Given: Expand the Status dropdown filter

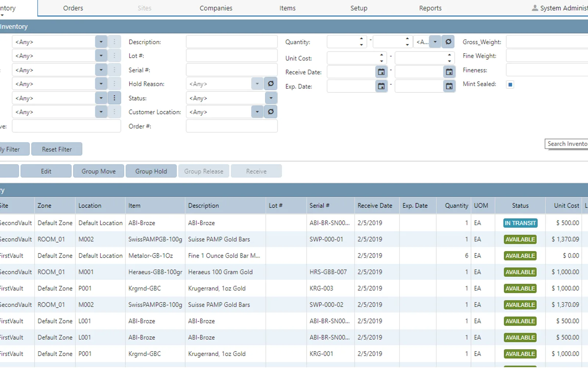Looking at the screenshot, I should pyautogui.click(x=271, y=98).
